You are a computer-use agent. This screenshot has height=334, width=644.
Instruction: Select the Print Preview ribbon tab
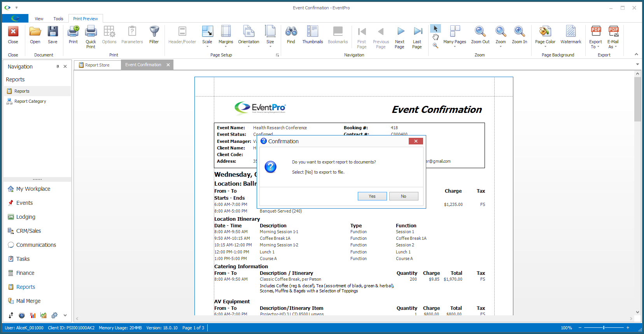tap(86, 19)
